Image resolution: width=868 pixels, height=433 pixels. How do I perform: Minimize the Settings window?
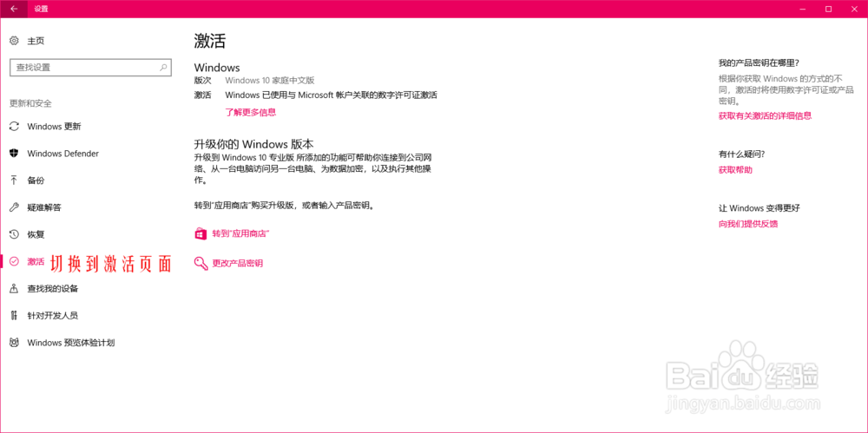(x=803, y=9)
